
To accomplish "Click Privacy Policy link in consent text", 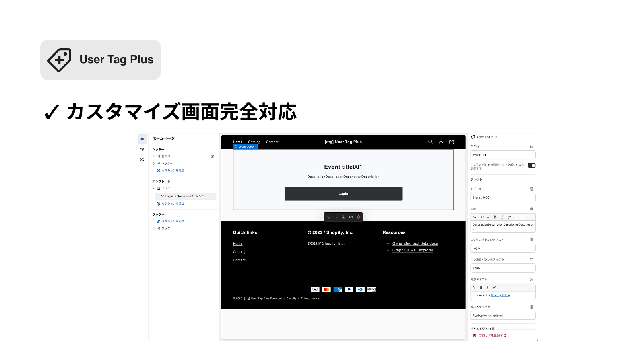I will point(500,296).
